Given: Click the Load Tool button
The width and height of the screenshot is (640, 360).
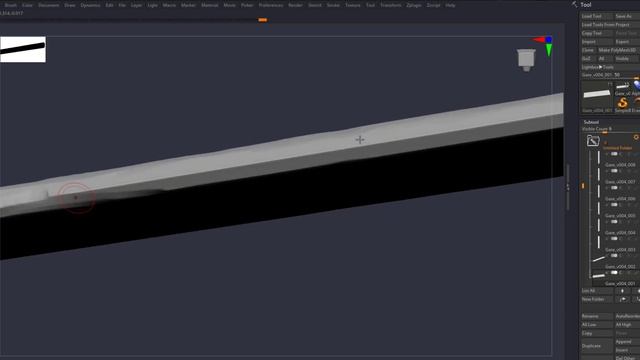Looking at the screenshot, I should point(597,16).
